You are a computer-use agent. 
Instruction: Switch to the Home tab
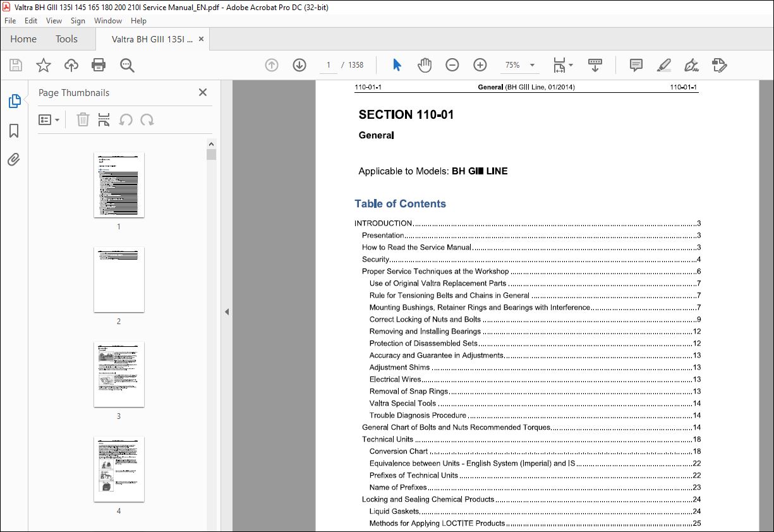(x=23, y=39)
